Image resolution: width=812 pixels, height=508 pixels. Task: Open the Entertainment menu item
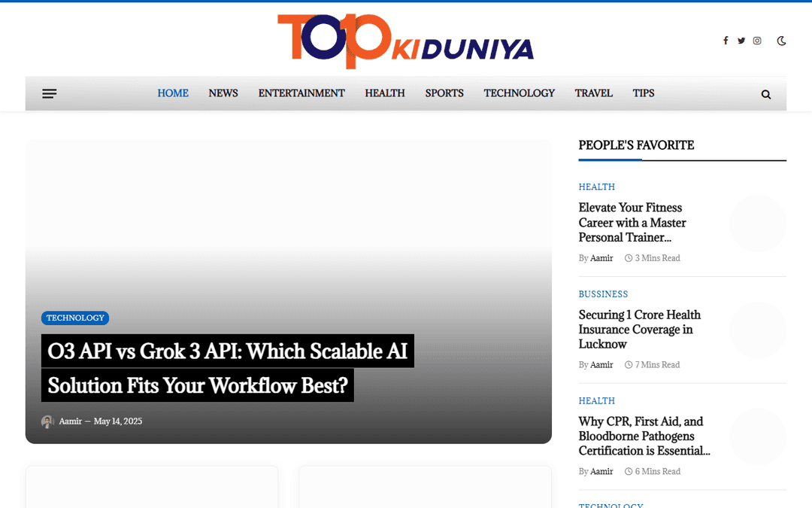301,93
